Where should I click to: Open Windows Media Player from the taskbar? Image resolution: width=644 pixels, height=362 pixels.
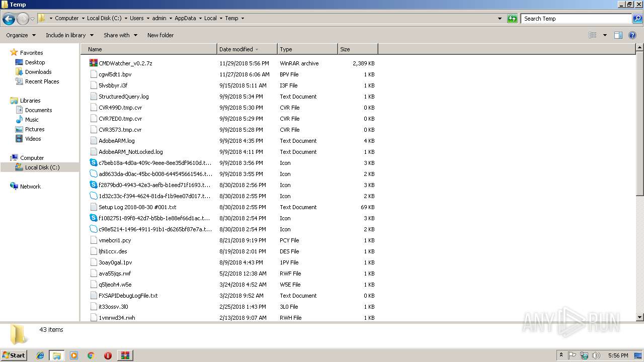pyautogui.click(x=74, y=355)
